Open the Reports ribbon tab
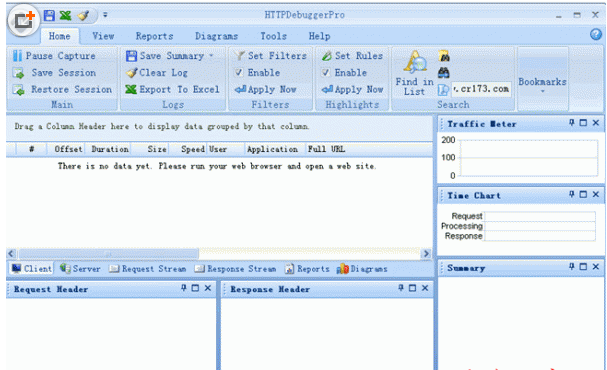This screenshot has width=607, height=370. [x=154, y=36]
